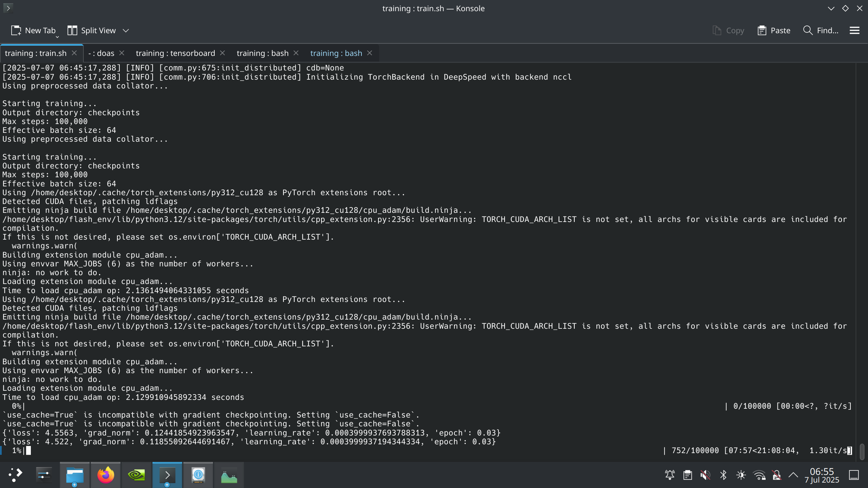The width and height of the screenshot is (868, 488).
Task: Click the "'loss': 4.522" log line
Action: coord(249,442)
